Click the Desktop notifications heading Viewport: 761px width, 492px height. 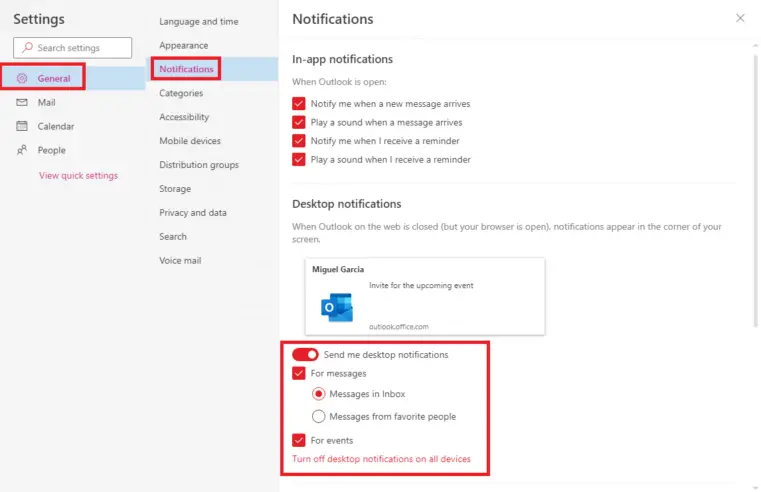coord(347,204)
